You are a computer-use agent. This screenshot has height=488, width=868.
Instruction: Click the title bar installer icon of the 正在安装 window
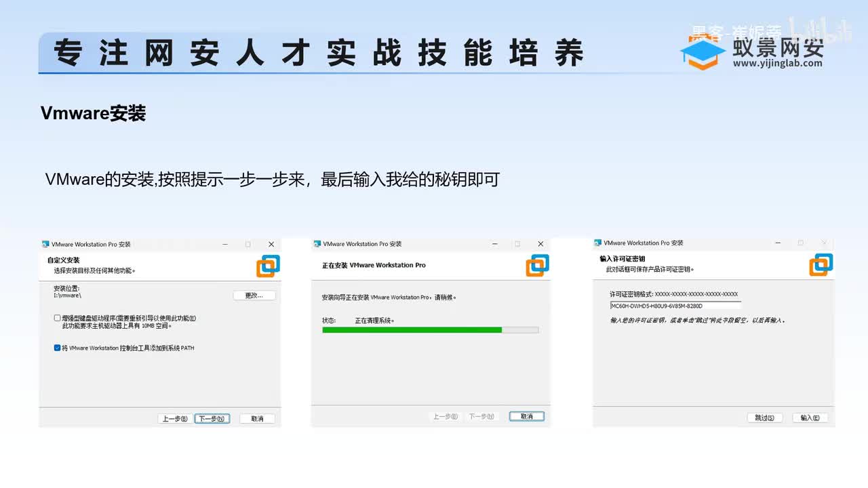pos(316,243)
